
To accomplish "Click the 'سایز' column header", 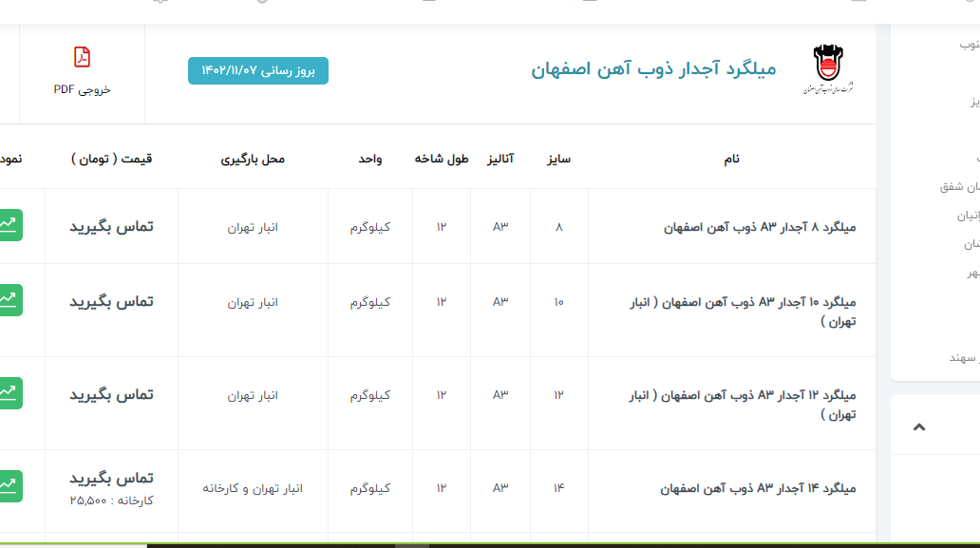I will click(558, 159).
